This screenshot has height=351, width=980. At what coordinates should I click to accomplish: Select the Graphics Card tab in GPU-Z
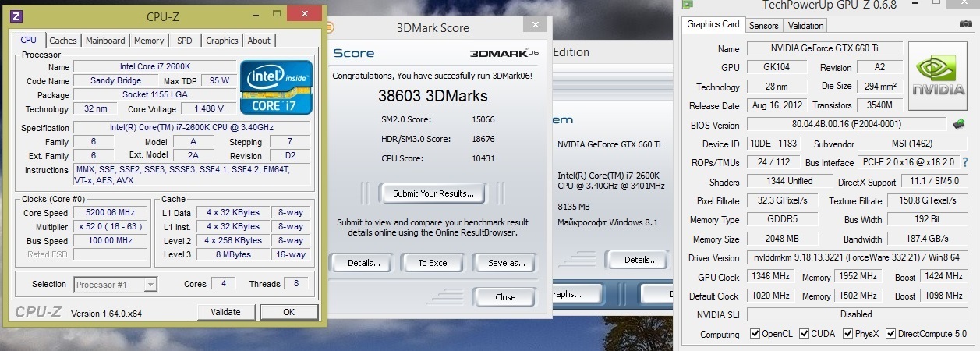(x=713, y=24)
